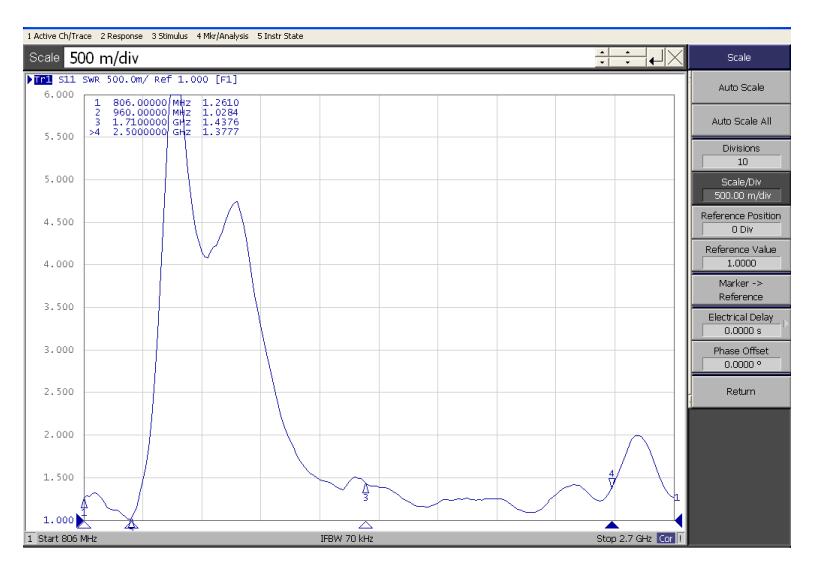
Task: Click the marker 1 readout 806.00000 MHz
Action: [x=152, y=103]
